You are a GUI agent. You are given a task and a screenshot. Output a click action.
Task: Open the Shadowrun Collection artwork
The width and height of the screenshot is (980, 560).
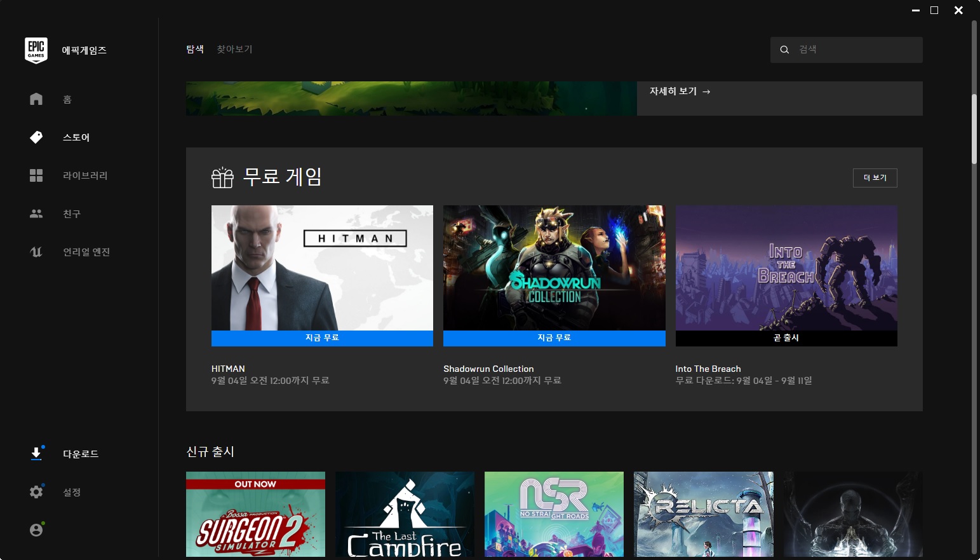coord(554,268)
